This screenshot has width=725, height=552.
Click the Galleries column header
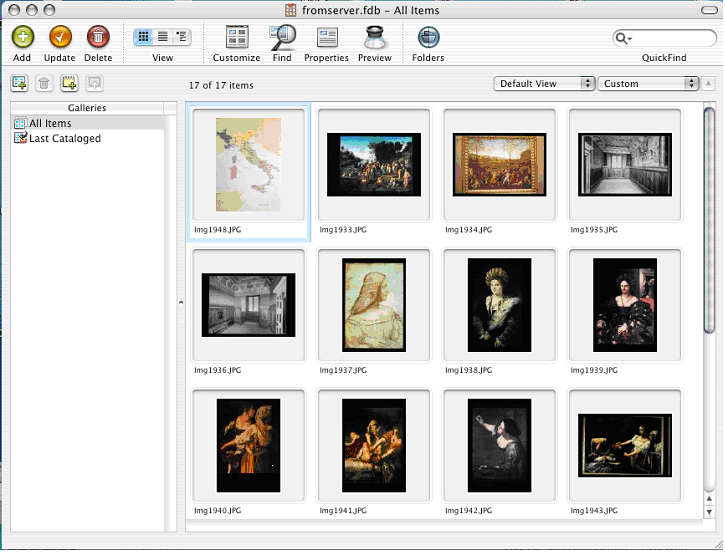87,107
